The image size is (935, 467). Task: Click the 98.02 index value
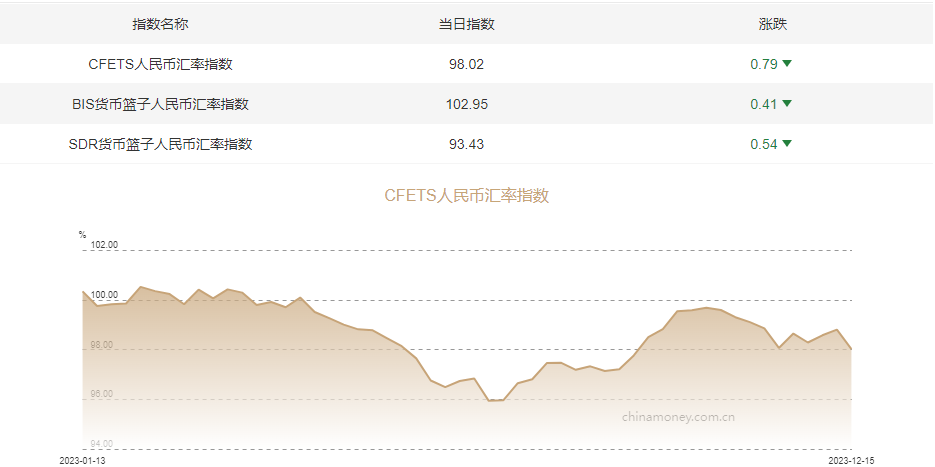point(466,64)
